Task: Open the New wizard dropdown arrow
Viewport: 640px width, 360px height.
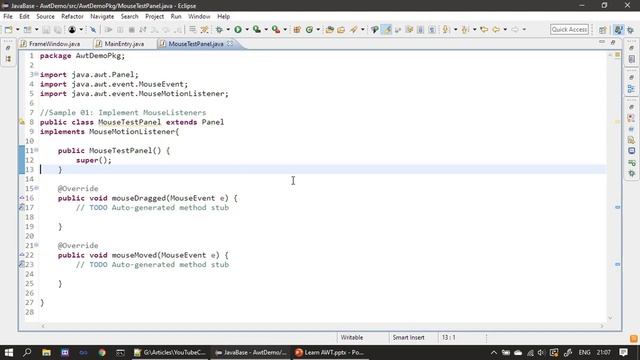Action: point(17,29)
